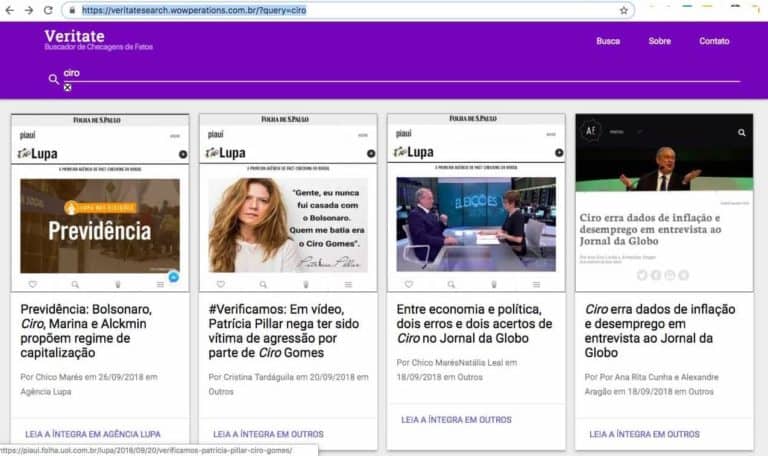768x456 pixels.
Task: Click byline Por Cristina Tardáguila em 20/09/2018
Action: click(x=288, y=384)
